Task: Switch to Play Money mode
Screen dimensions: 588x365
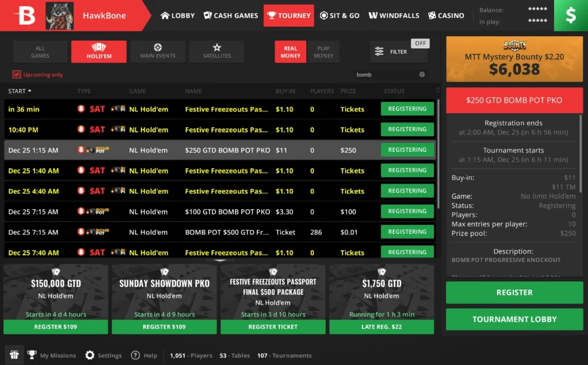Action: [323, 51]
